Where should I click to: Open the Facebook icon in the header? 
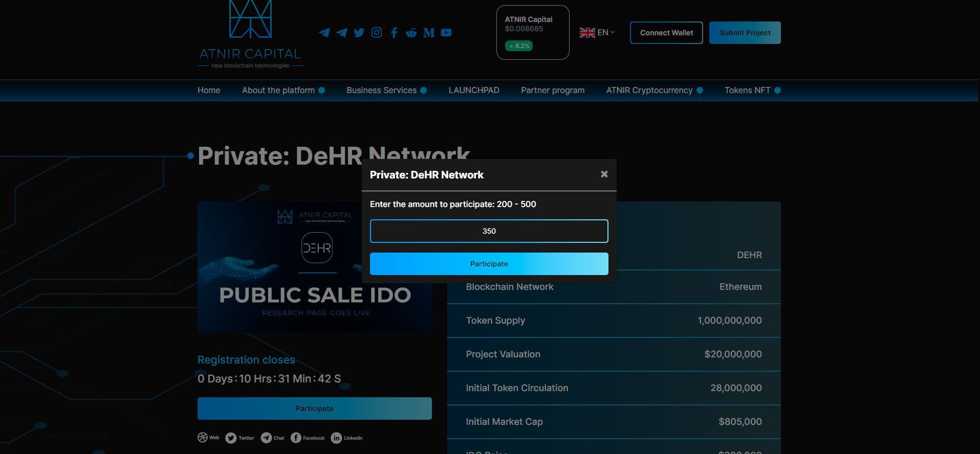[394, 33]
